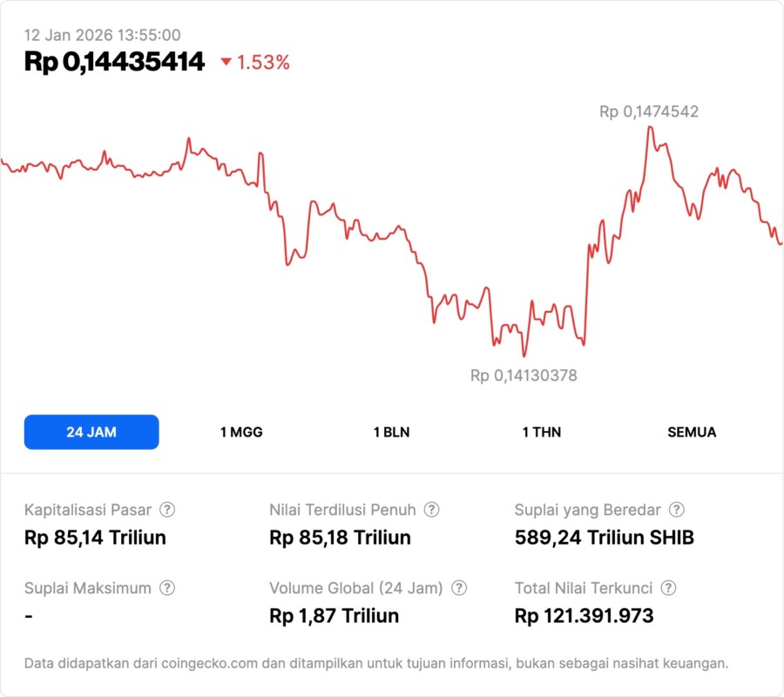Click the help icon for Volume Global (24 Jam)
The width and height of the screenshot is (784, 697).
(x=459, y=588)
